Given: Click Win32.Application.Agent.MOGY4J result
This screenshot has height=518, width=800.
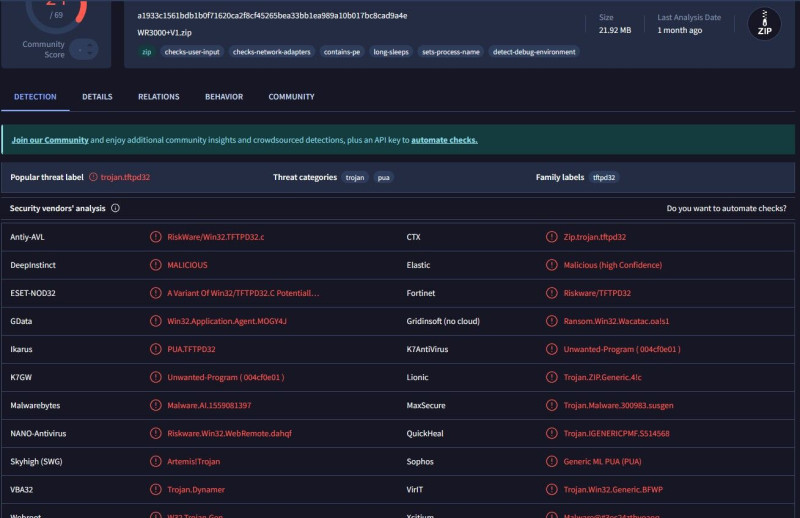Looking at the screenshot, I should click(227, 321).
